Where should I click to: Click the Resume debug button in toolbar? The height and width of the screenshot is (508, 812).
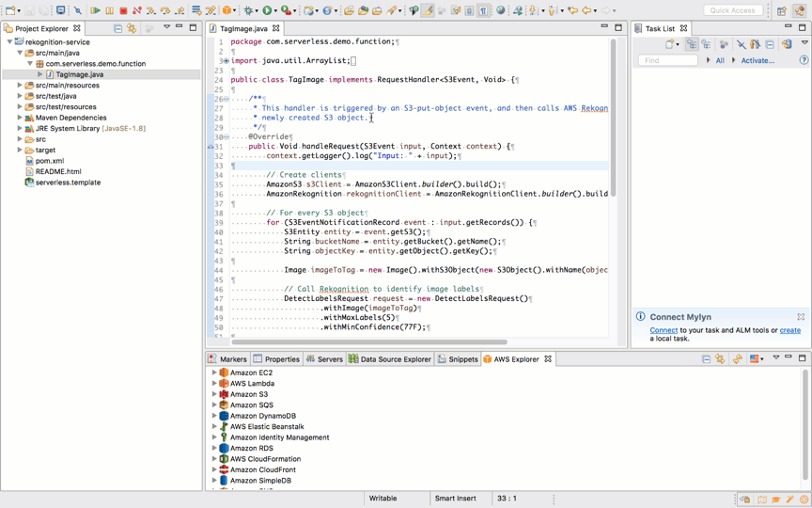pyautogui.click(x=95, y=10)
